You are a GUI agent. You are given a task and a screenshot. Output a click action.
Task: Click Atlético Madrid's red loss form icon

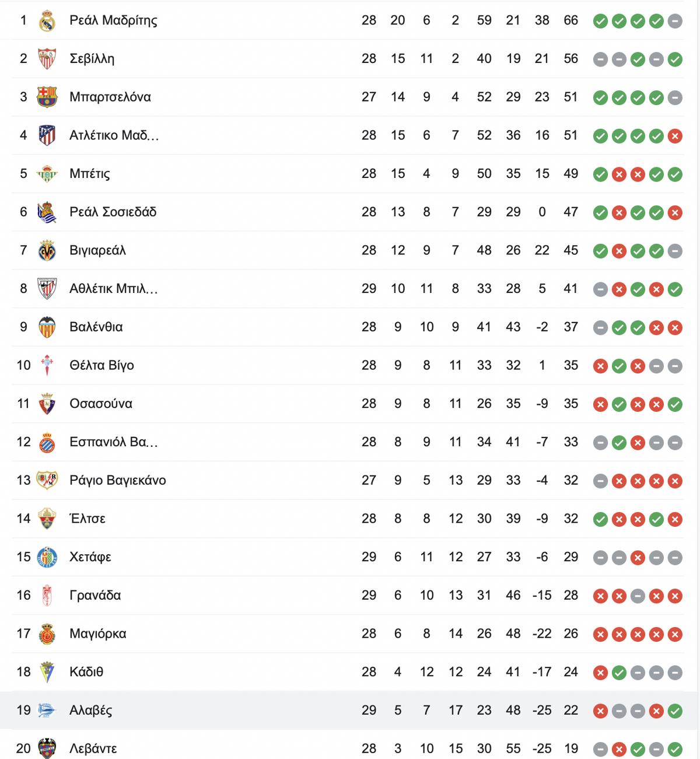click(675, 136)
